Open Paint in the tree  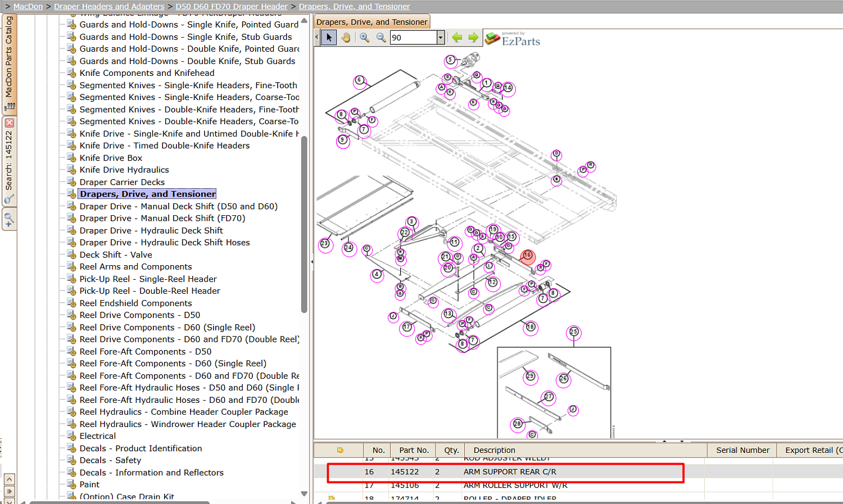(x=89, y=484)
